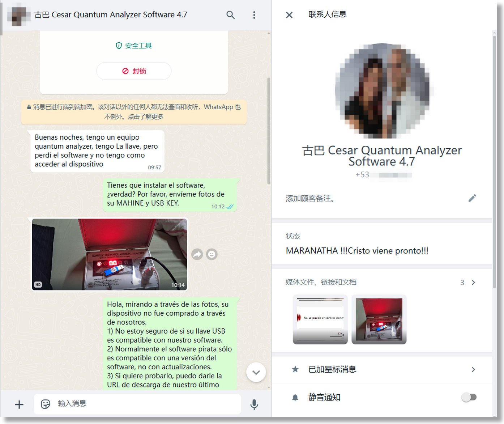Click the +53 phone number

pos(383,175)
